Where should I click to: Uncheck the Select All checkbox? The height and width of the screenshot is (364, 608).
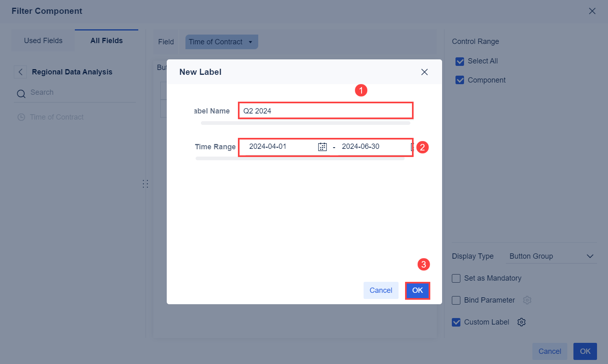[x=460, y=61]
